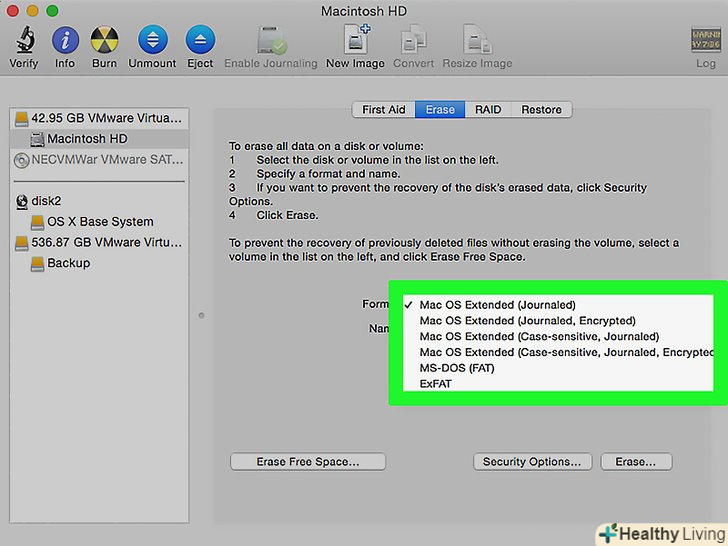
Task: Switch to the Erase tab
Action: click(x=440, y=110)
